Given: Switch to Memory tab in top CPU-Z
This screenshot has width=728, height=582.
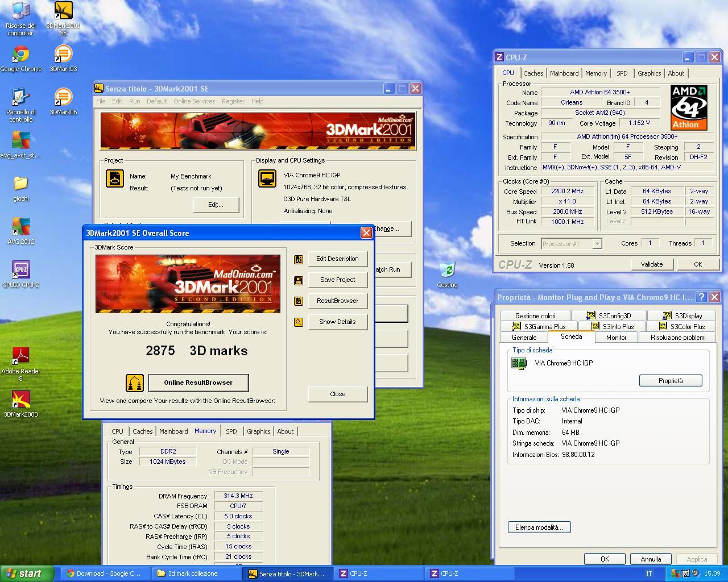Looking at the screenshot, I should coord(595,73).
